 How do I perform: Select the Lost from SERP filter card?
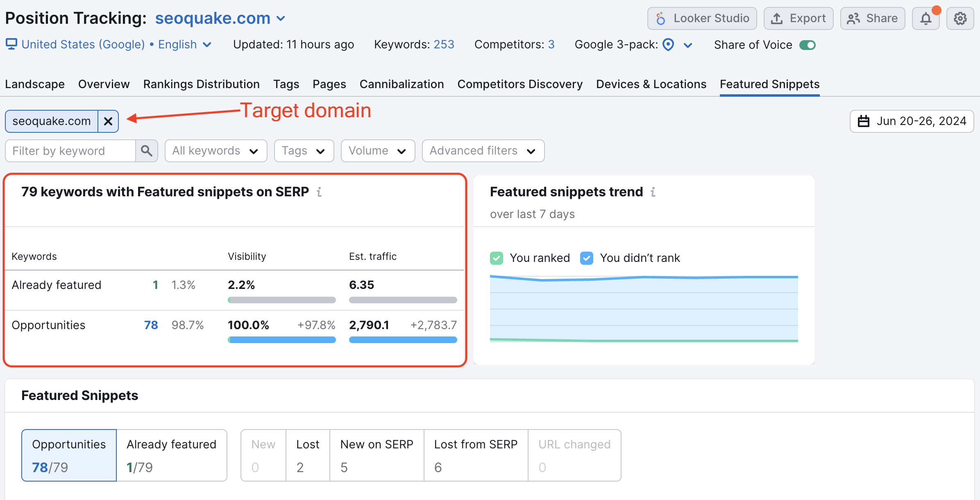pos(476,455)
